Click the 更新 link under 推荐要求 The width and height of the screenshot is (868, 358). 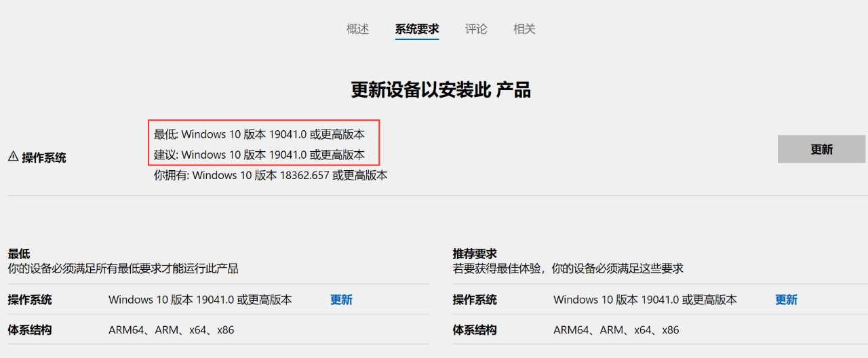coord(786,300)
